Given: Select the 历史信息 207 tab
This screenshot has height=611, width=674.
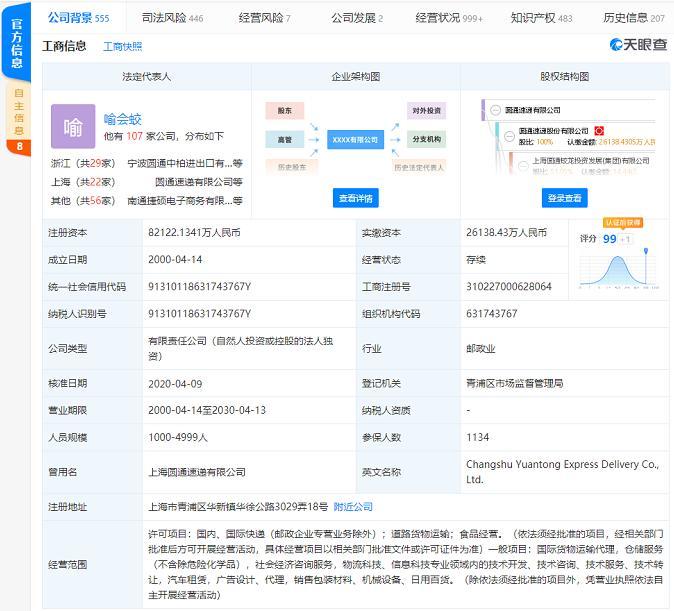Looking at the screenshot, I should click(x=634, y=18).
